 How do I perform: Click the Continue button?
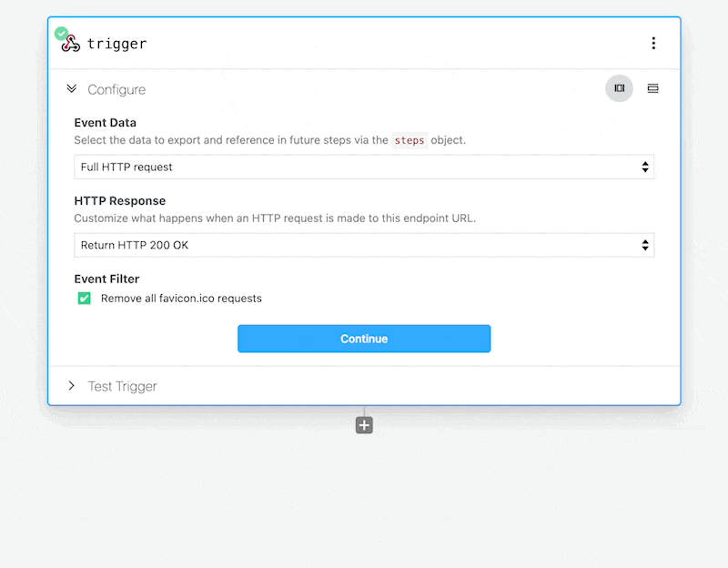364,338
